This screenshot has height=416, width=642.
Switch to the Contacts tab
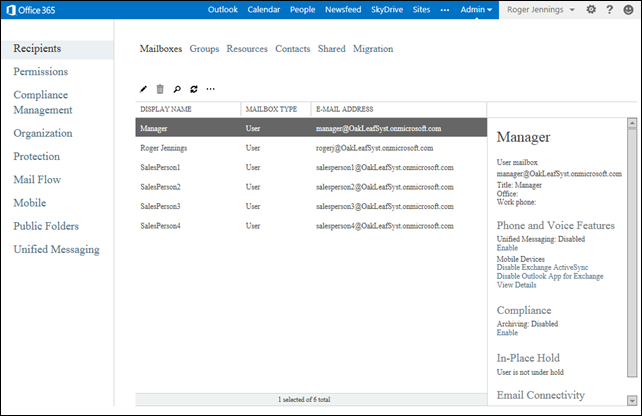pos(293,49)
